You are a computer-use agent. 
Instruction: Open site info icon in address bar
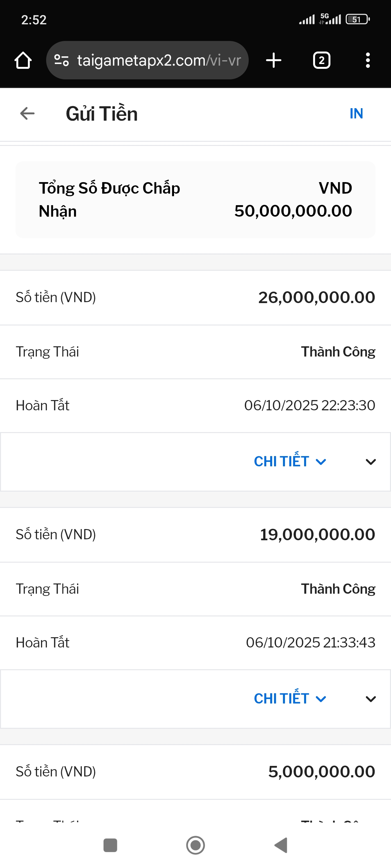click(x=62, y=61)
